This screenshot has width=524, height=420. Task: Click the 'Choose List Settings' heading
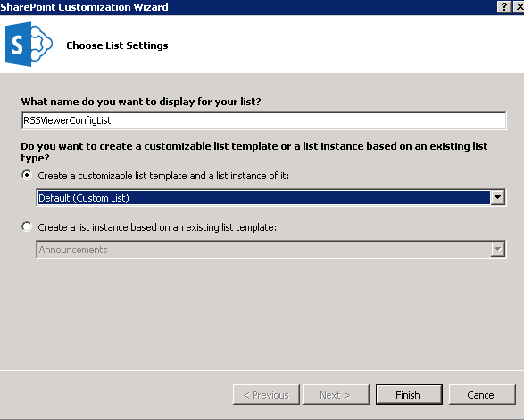tap(117, 45)
